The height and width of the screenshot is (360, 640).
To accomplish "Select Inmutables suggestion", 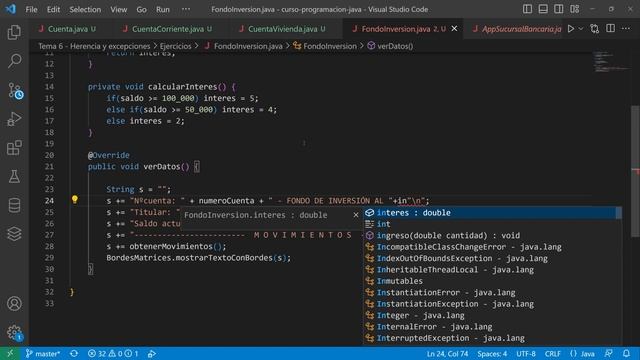I will click(x=492, y=281).
